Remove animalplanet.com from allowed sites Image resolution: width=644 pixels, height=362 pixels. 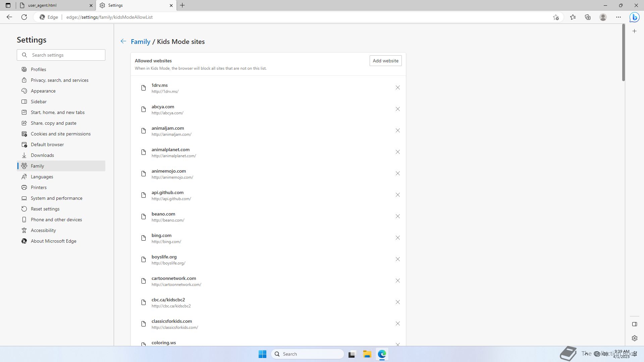point(397,152)
